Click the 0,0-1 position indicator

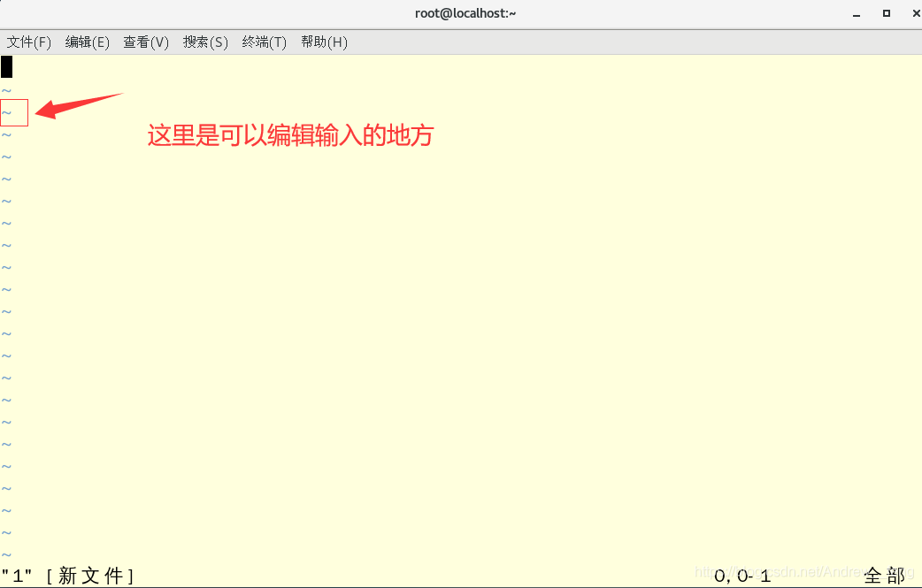click(743, 575)
